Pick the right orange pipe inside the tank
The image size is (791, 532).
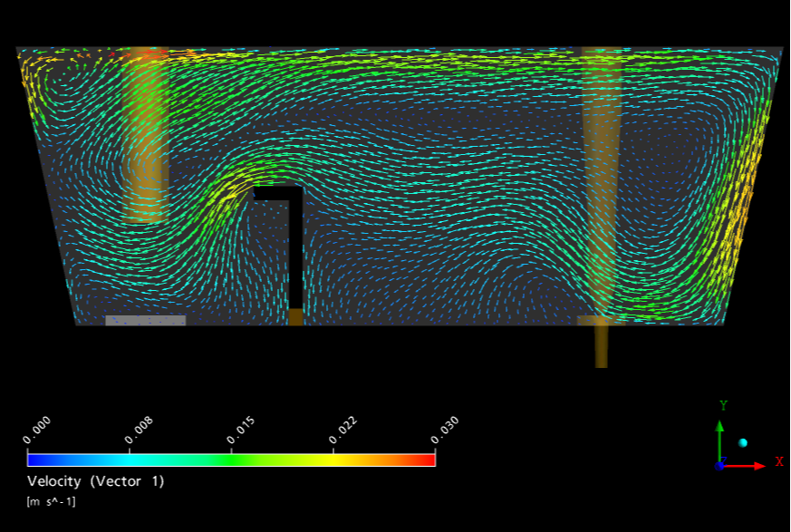[602, 181]
